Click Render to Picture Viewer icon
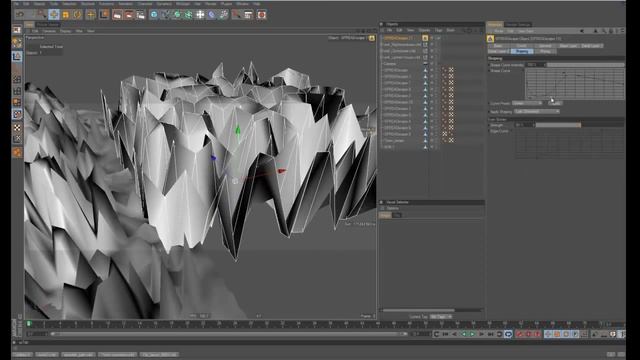640x360 pixels. coord(129,15)
